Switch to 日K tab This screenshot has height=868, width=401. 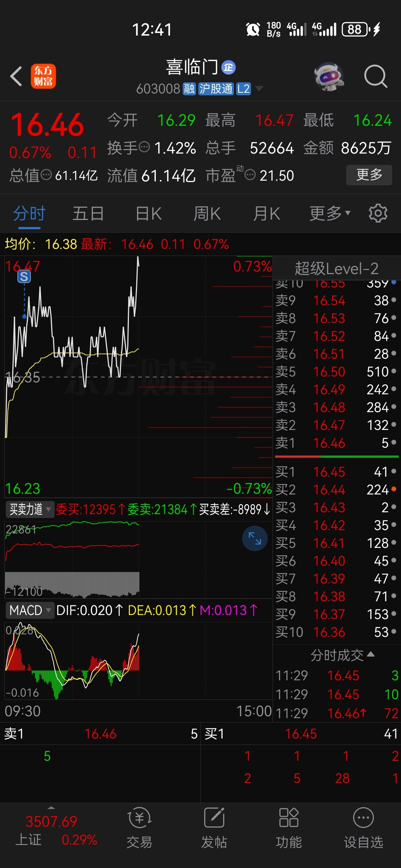coord(149,214)
